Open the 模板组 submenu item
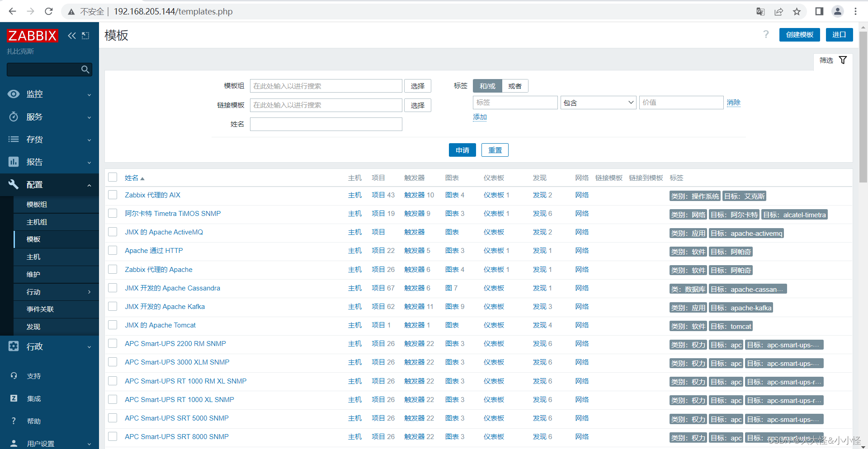 56,204
